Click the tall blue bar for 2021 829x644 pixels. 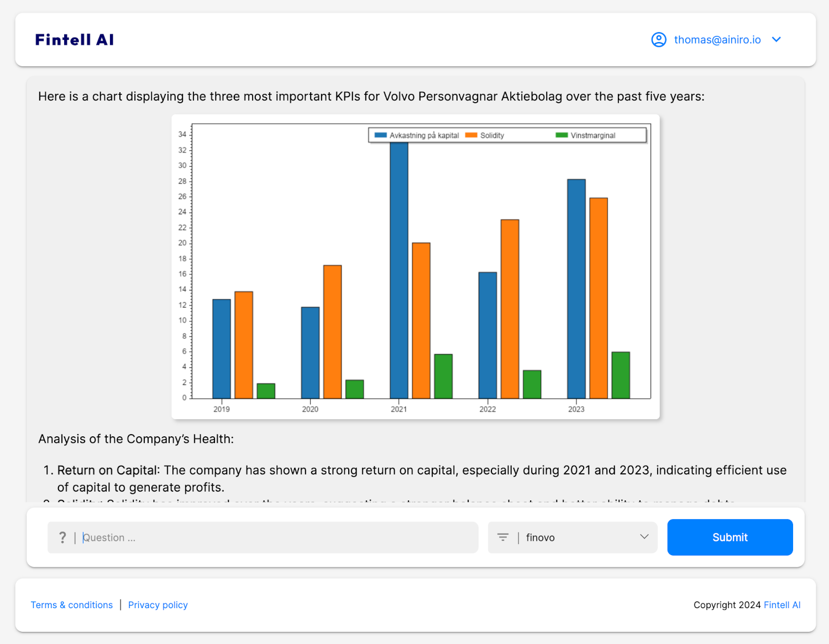399,271
